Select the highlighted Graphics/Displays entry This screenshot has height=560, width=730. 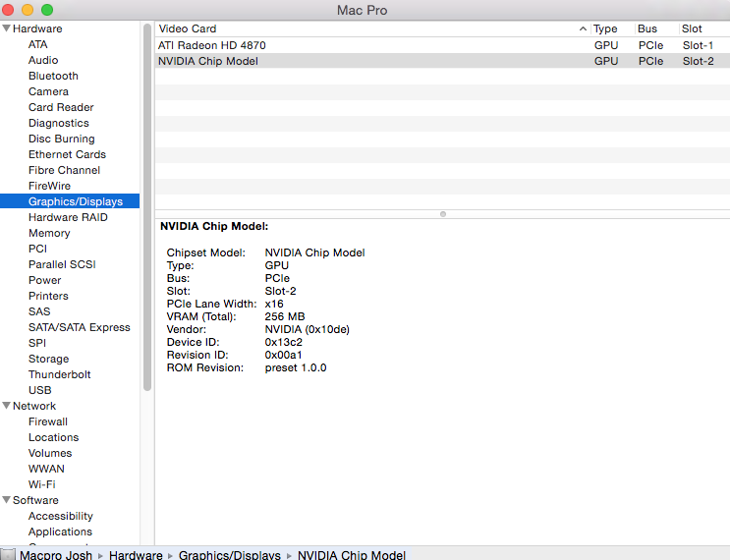point(70,201)
